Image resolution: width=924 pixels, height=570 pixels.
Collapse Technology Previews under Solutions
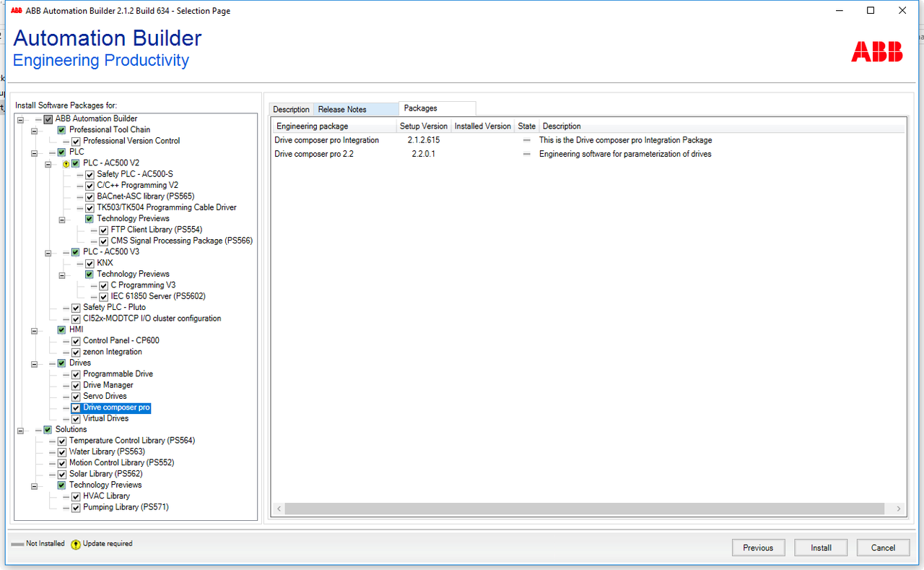click(x=34, y=485)
